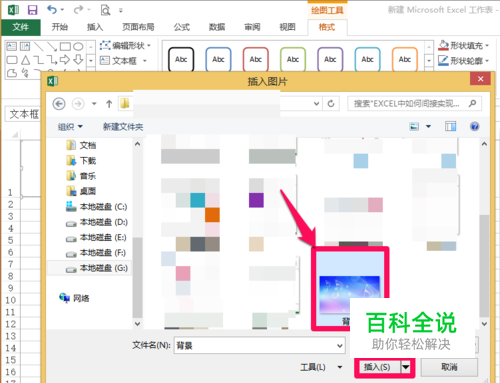
Task: Apply the green outline Abc shape style
Action: point(293,59)
